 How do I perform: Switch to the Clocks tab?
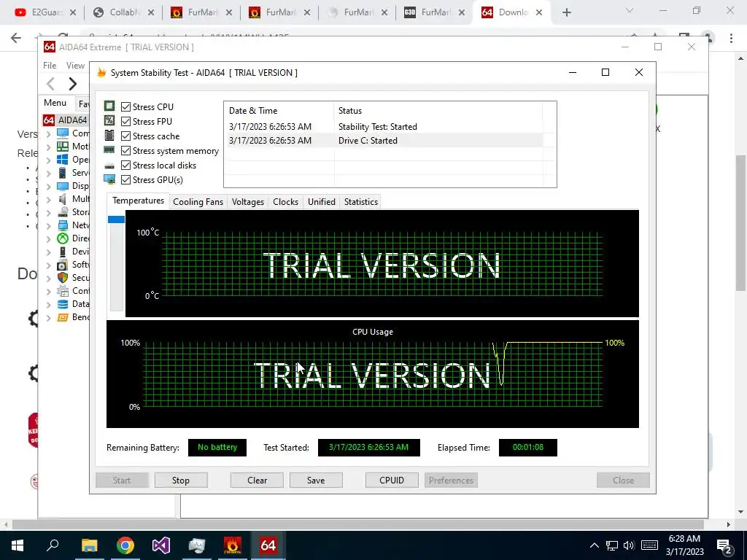(285, 202)
